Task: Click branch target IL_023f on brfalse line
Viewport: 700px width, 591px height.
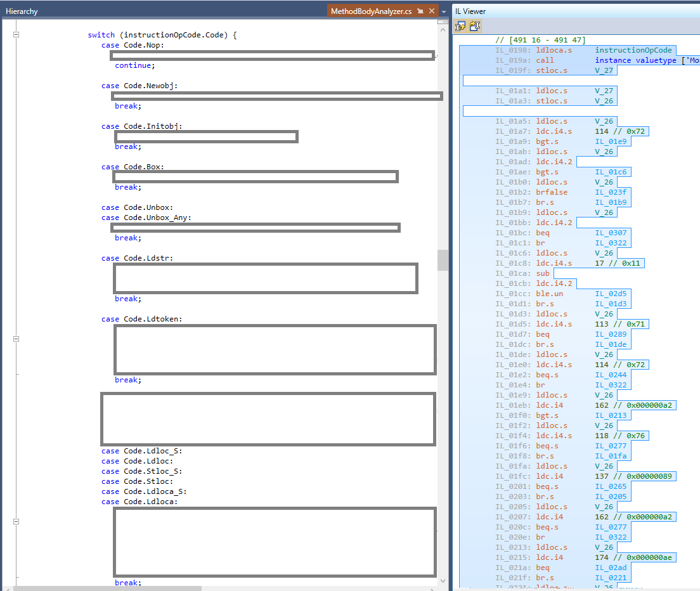Action: [x=611, y=192]
